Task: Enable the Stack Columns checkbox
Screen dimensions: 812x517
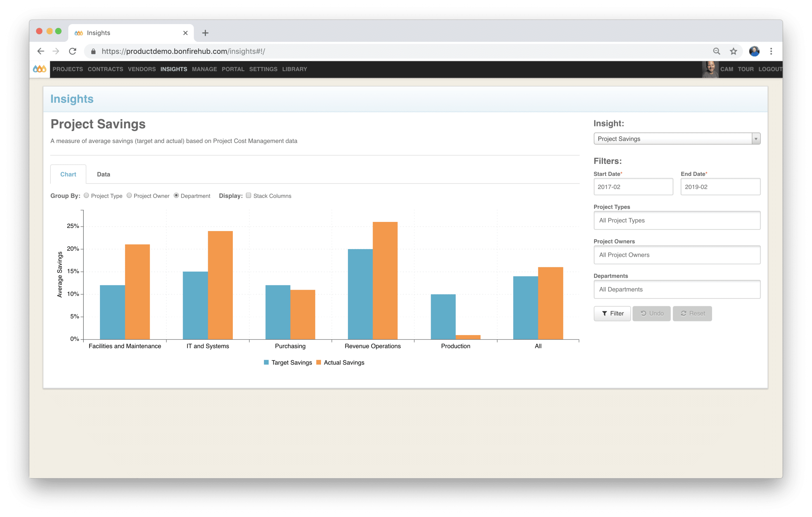Action: (249, 196)
